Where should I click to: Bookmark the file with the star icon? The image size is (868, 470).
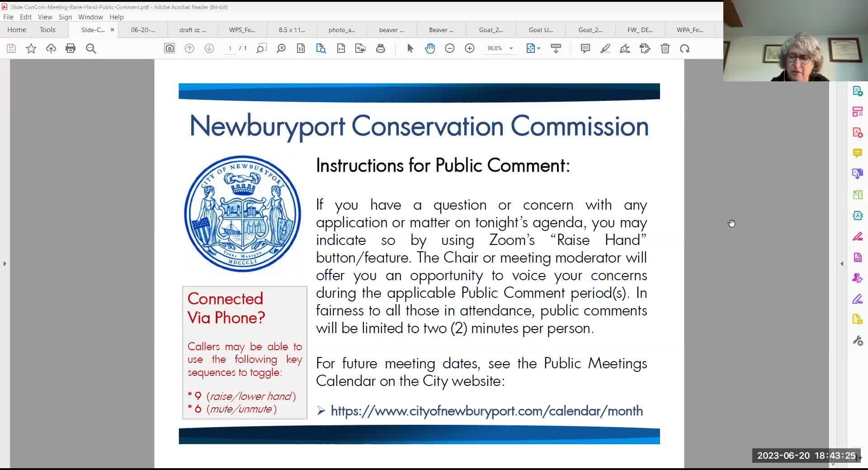pyautogui.click(x=31, y=48)
